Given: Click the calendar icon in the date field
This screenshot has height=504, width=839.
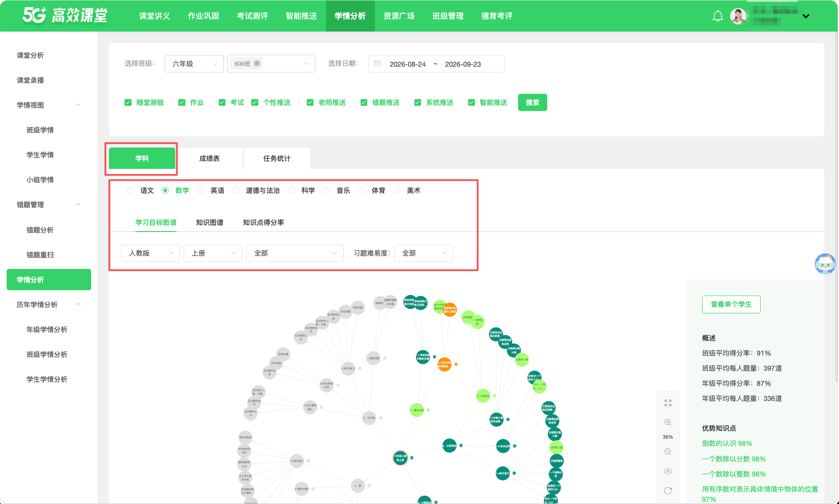Looking at the screenshot, I should (377, 64).
